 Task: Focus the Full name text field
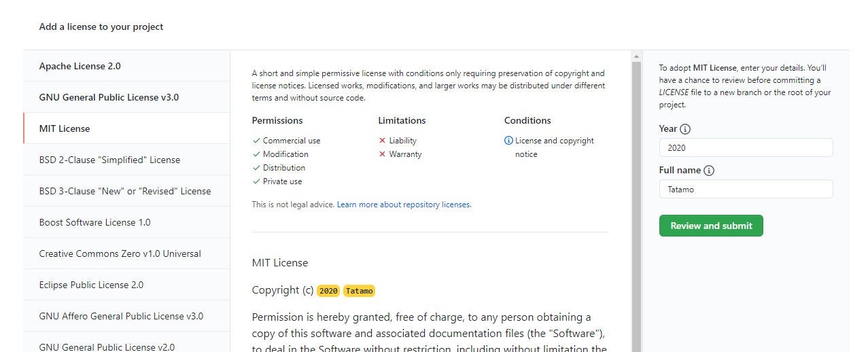coord(746,189)
